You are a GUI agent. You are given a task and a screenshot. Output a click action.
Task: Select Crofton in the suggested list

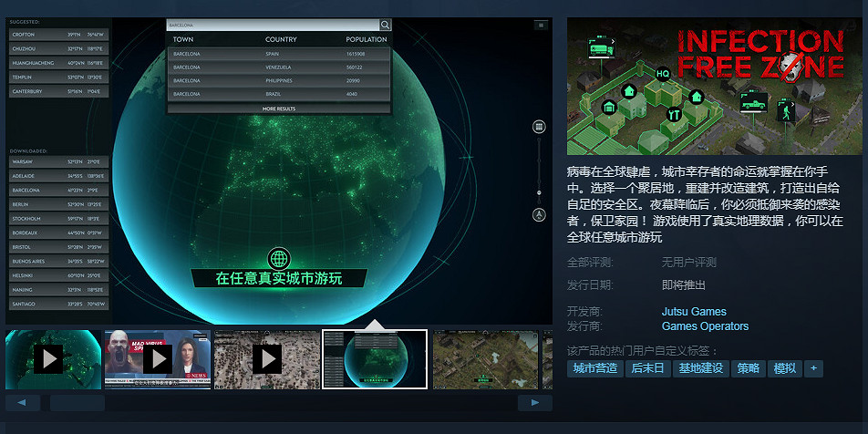[x=58, y=35]
